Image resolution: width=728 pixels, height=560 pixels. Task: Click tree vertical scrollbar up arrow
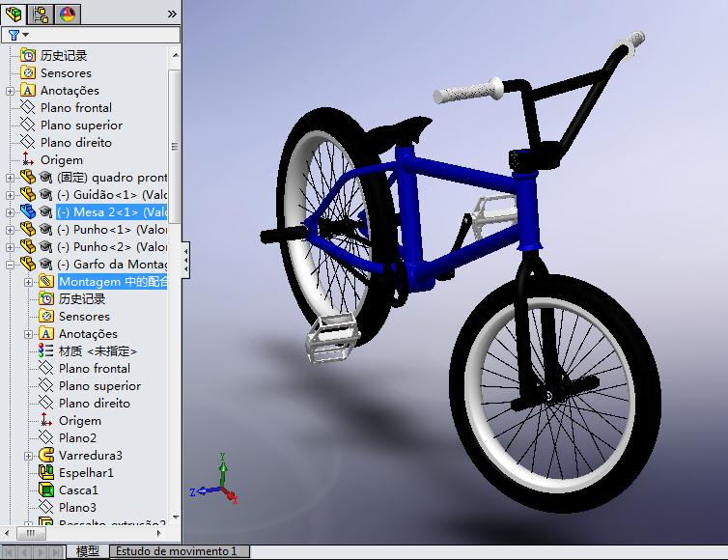click(x=175, y=55)
